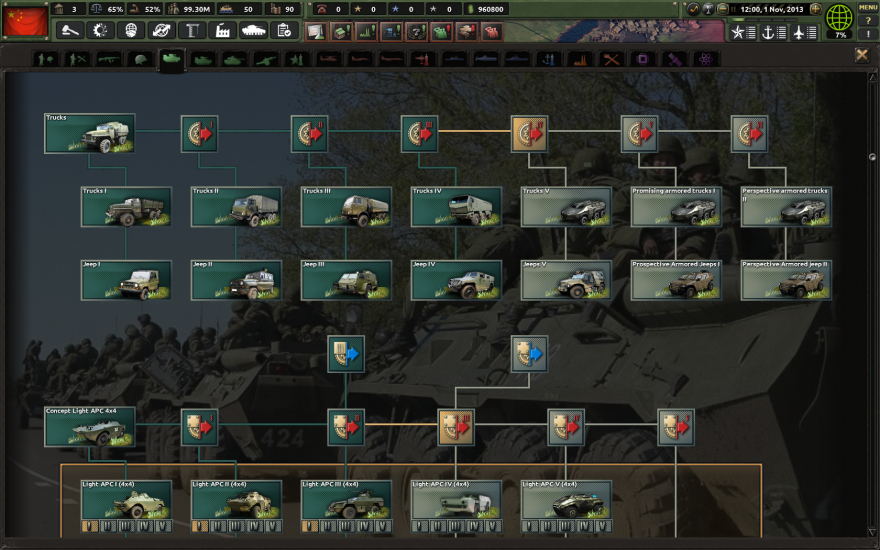Select the Jeep III technology tile

[x=346, y=280]
